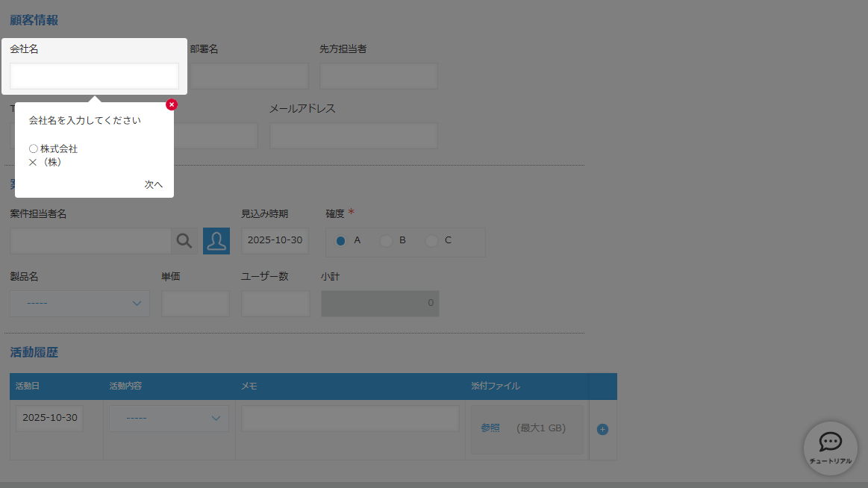Close the tutorial tooltip with red X

[x=172, y=104]
